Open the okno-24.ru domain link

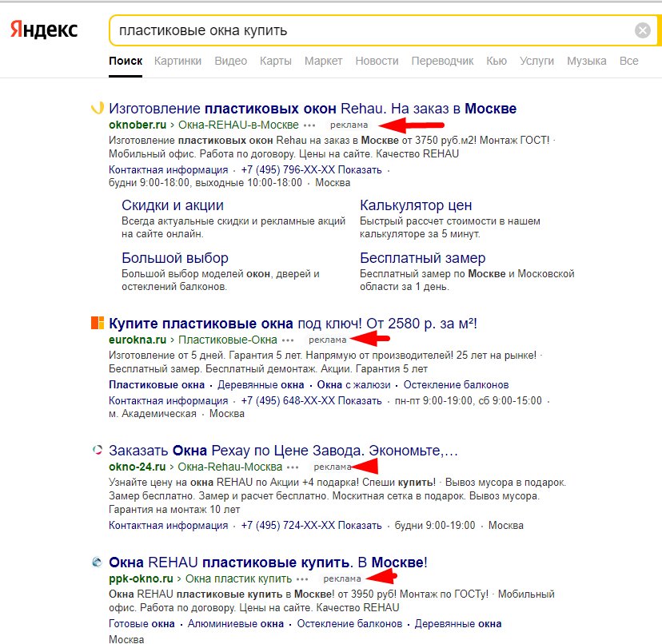tap(138, 467)
